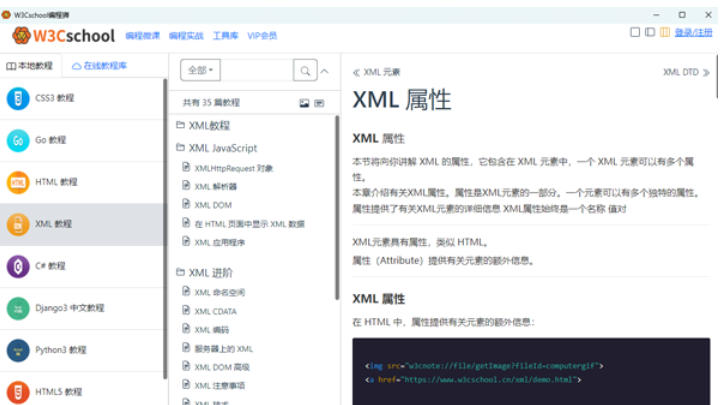720x405 pixels.
Task: Click document icon beside XML 应用程序
Action: tap(186, 241)
